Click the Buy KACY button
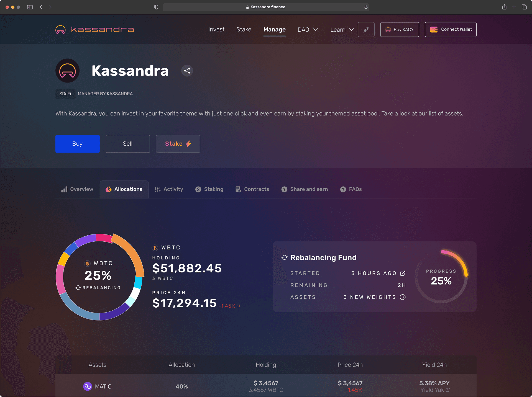Screen dimensions: 532x397 pyautogui.click(x=400, y=29)
